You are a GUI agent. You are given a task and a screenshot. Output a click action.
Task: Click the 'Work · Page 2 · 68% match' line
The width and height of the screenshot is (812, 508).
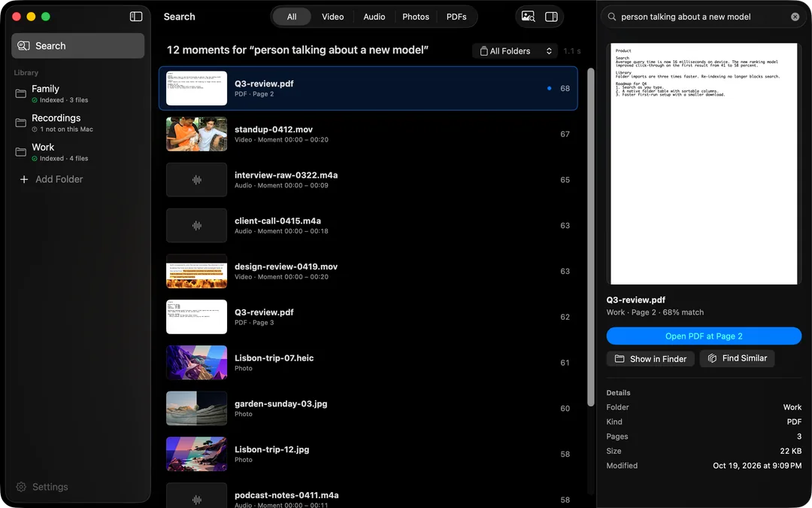(655, 312)
